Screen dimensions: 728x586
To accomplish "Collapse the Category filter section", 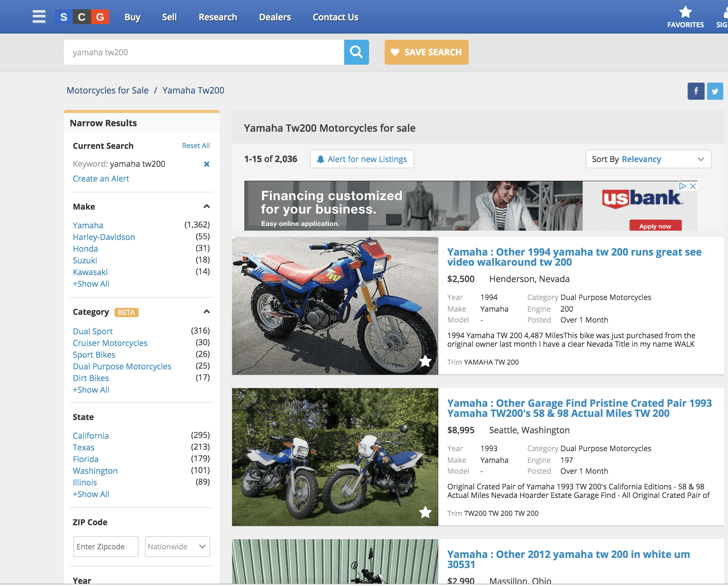I will [x=207, y=312].
